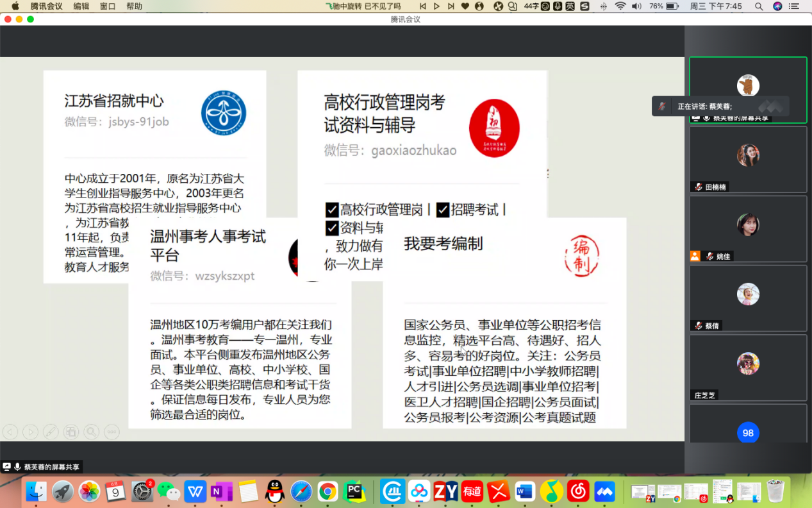Open Photos from the Dock
812x508 pixels.
pyautogui.click(x=90, y=491)
